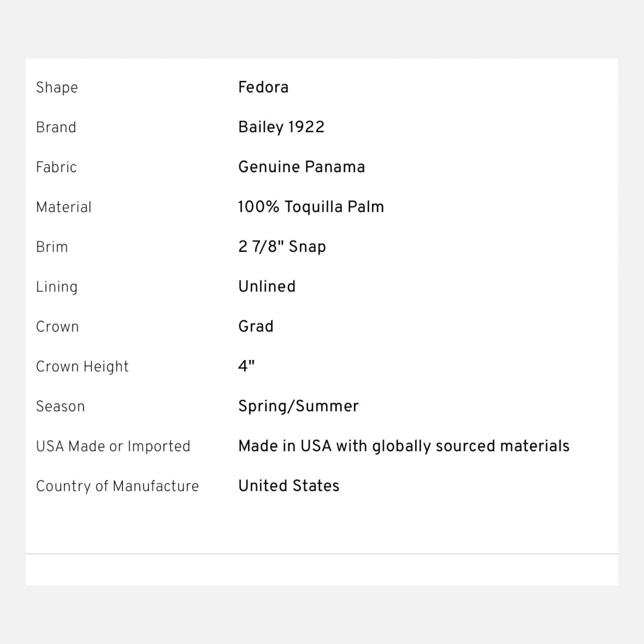Click the Fabric label
Screen dimensions: 644x644
[56, 167]
